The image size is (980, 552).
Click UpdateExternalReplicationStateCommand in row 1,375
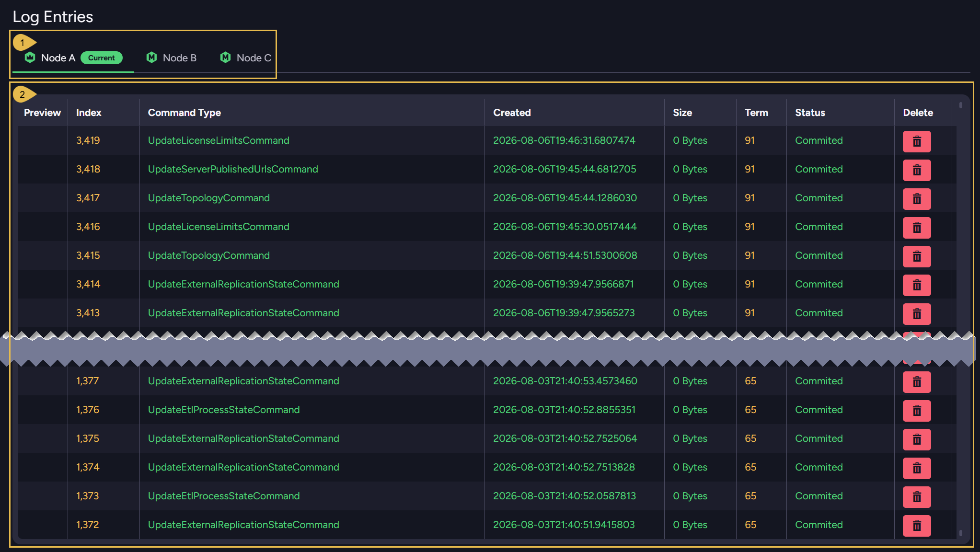243,438
